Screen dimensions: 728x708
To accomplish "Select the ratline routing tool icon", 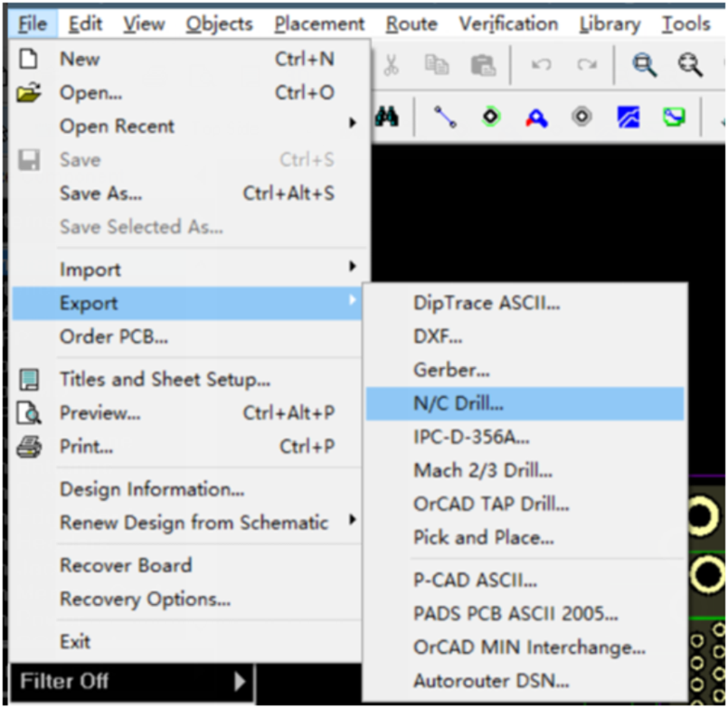I will 445,118.
